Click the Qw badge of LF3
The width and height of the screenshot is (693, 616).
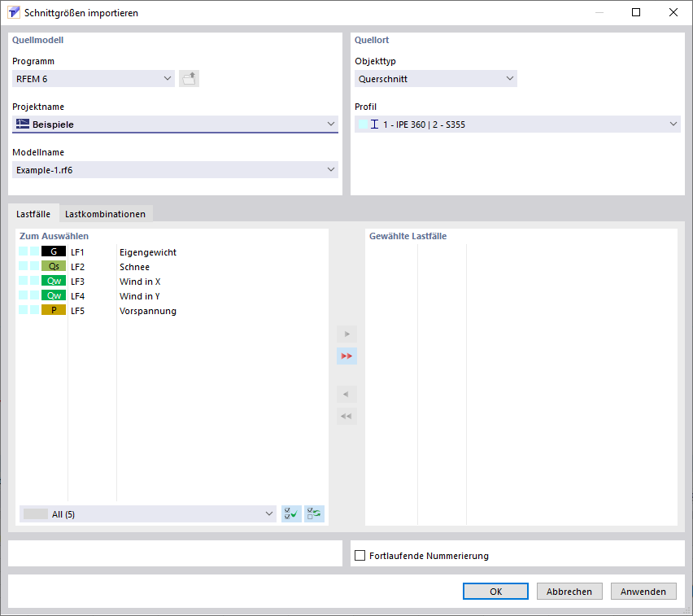click(54, 281)
